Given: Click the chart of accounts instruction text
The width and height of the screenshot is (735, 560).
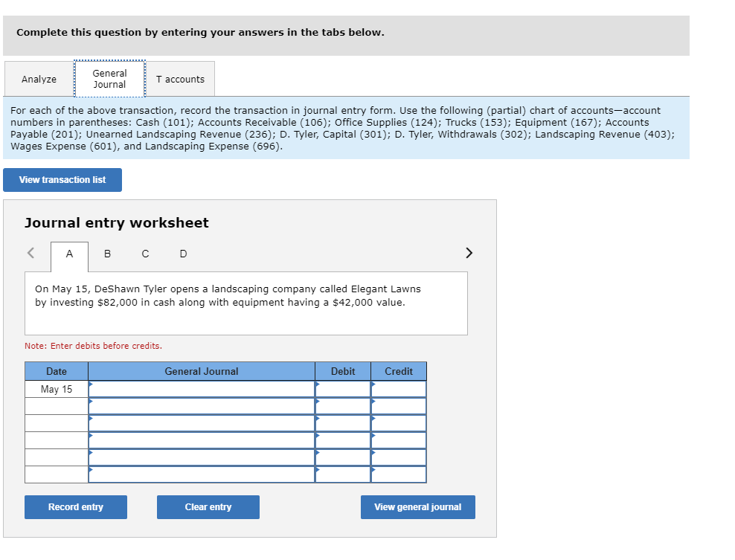Looking at the screenshot, I should point(342,129).
